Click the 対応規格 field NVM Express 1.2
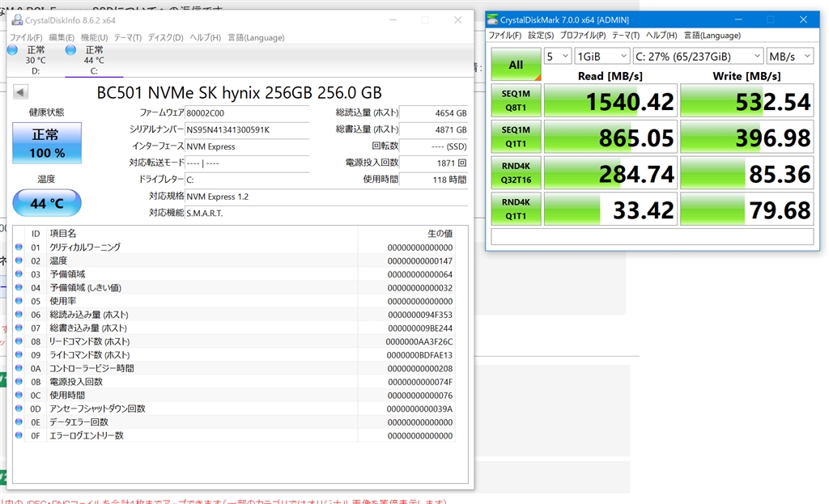 pyautogui.click(x=326, y=197)
